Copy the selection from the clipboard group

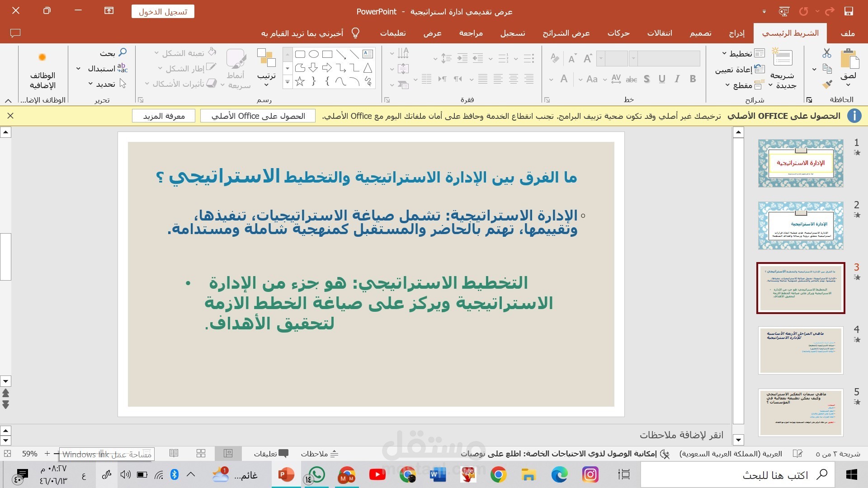(x=827, y=69)
